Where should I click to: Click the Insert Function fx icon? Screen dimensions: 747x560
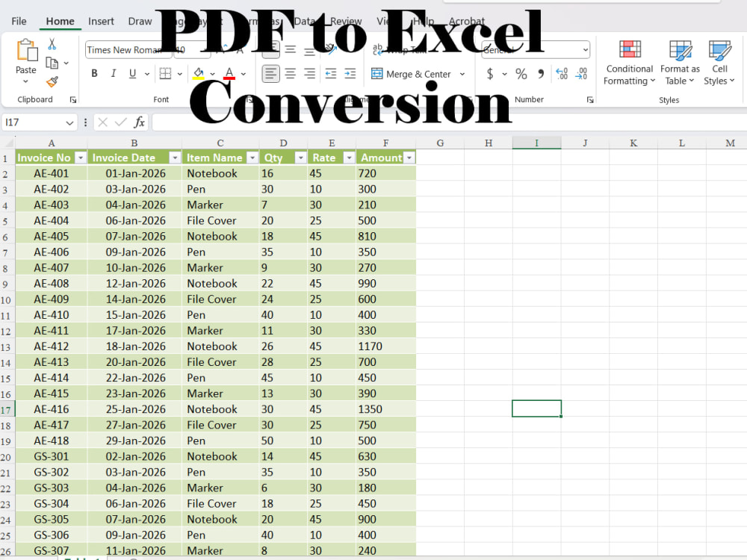[x=139, y=122]
